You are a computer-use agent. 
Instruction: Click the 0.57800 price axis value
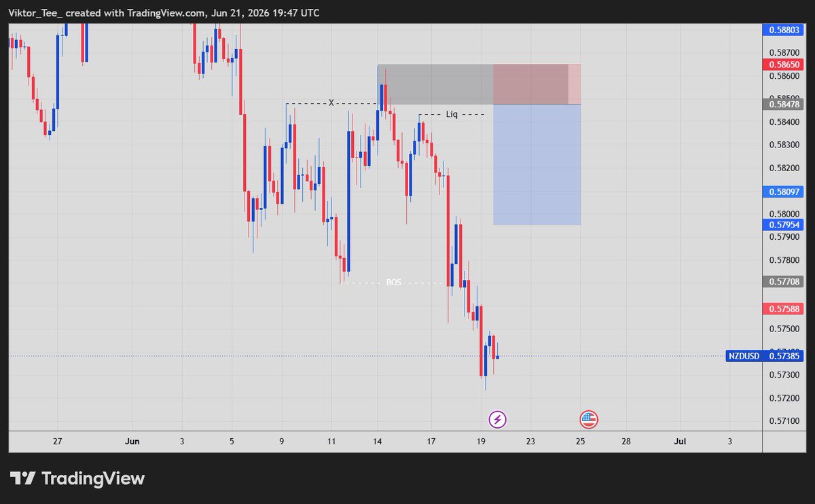pyautogui.click(x=784, y=260)
